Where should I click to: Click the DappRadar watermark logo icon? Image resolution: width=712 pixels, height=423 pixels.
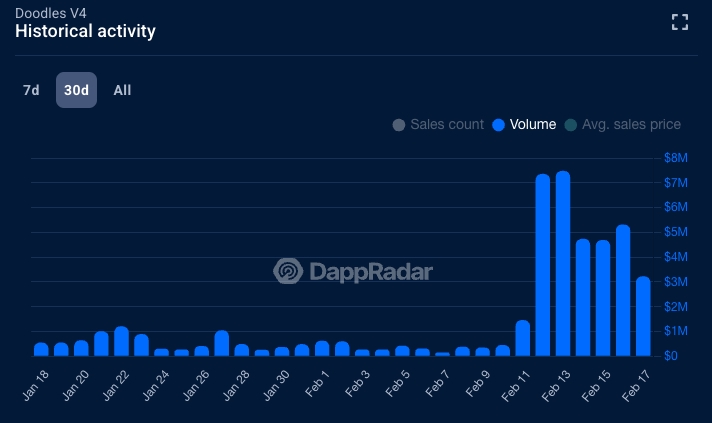click(x=288, y=271)
